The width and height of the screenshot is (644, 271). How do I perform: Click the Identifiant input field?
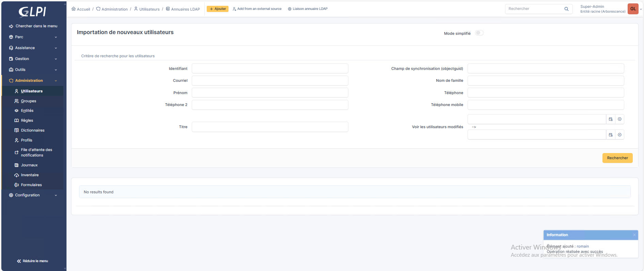click(x=270, y=69)
